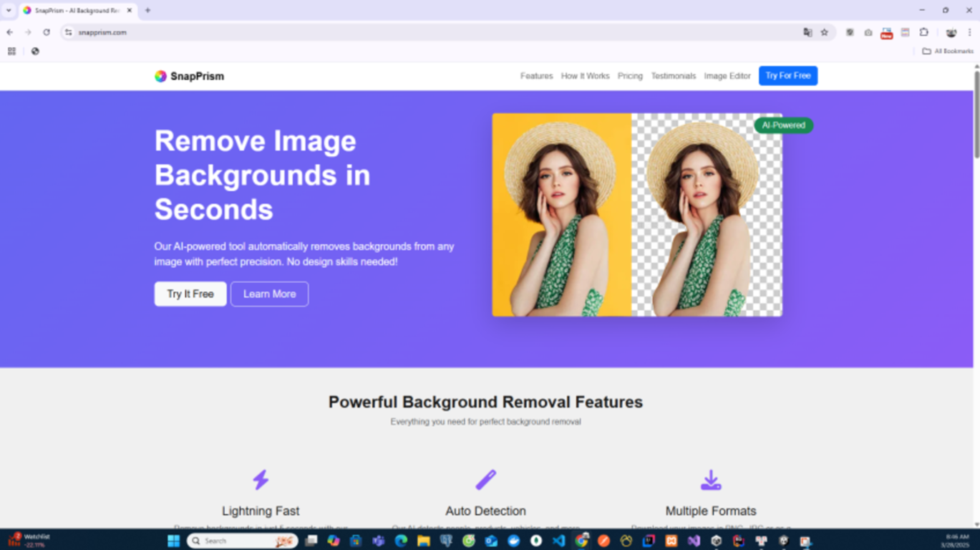
Task: Click the white Try It Free button
Action: 190,294
